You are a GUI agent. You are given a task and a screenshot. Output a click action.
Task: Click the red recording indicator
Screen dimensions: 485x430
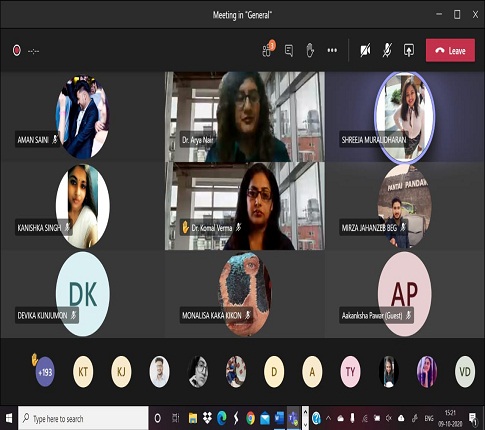pyautogui.click(x=16, y=50)
